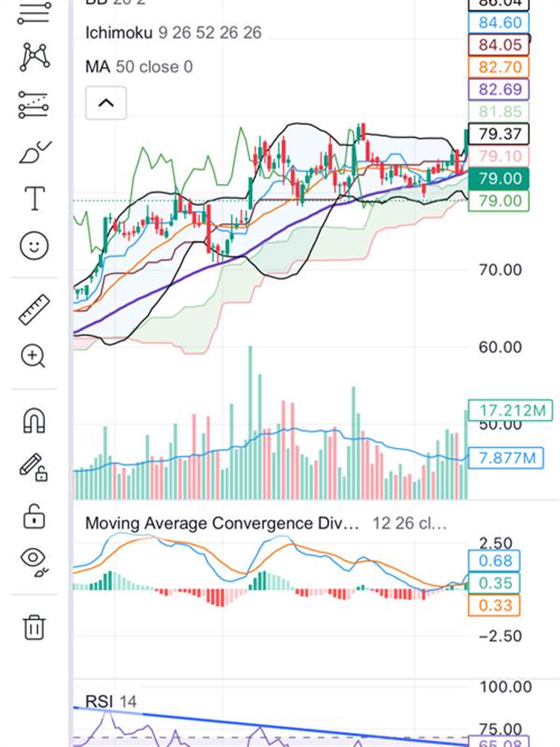Image resolution: width=560 pixels, height=747 pixels.
Task: Toggle stay in drawing mode
Action: point(34,468)
